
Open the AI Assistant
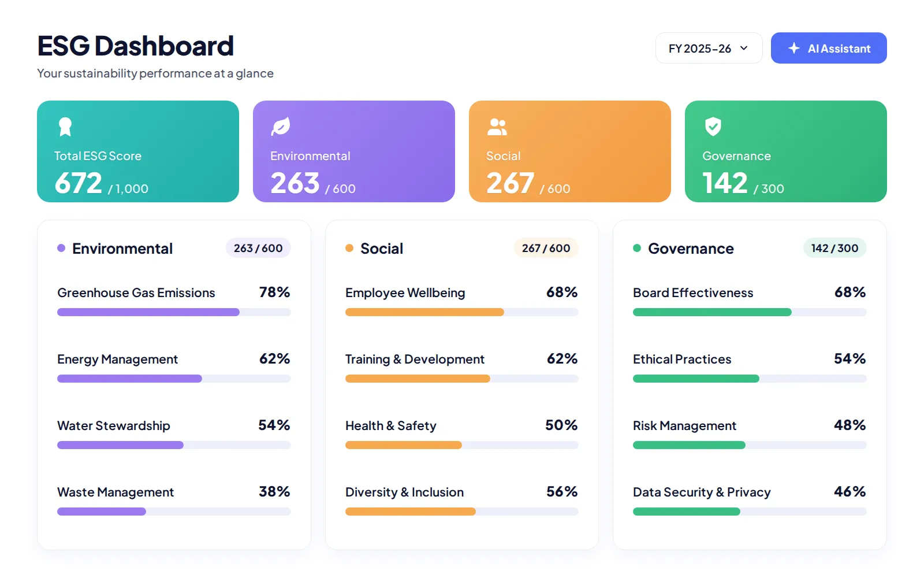click(x=829, y=48)
